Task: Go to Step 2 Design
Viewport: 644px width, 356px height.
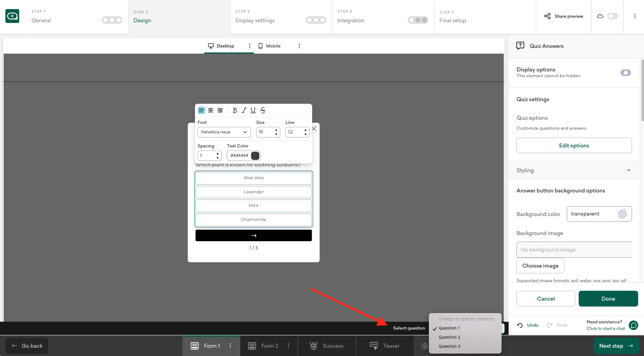Action: pos(179,17)
